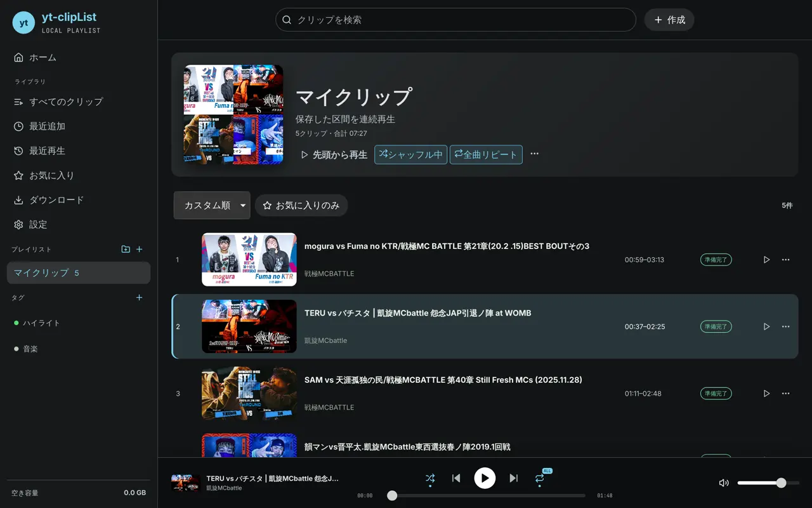812x508 pixels.
Task: Add a new tag with plus icon
Action: (x=140, y=298)
